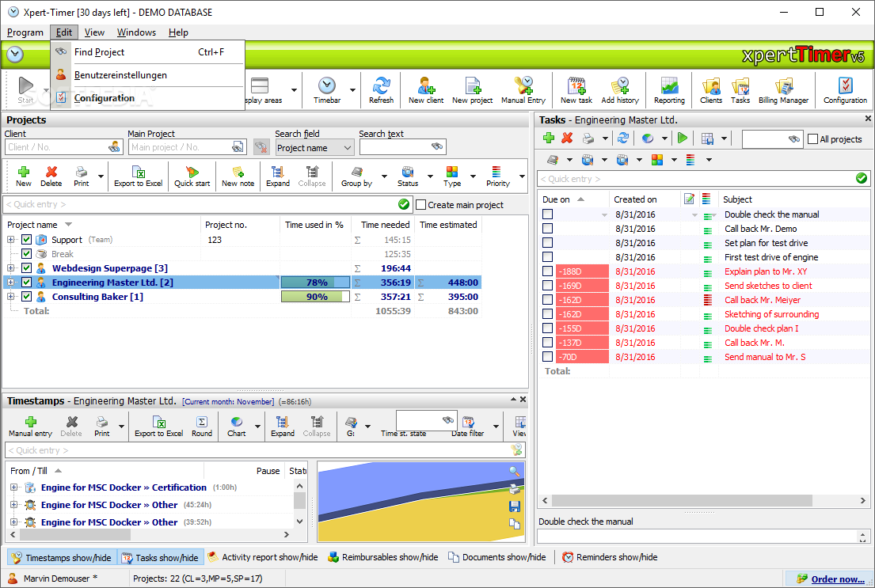Create a New project from toolbar
The image size is (875, 588).
pyautogui.click(x=472, y=89)
